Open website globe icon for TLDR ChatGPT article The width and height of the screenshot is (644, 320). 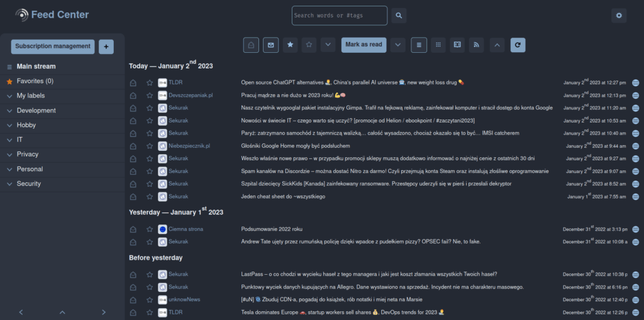[635, 82]
